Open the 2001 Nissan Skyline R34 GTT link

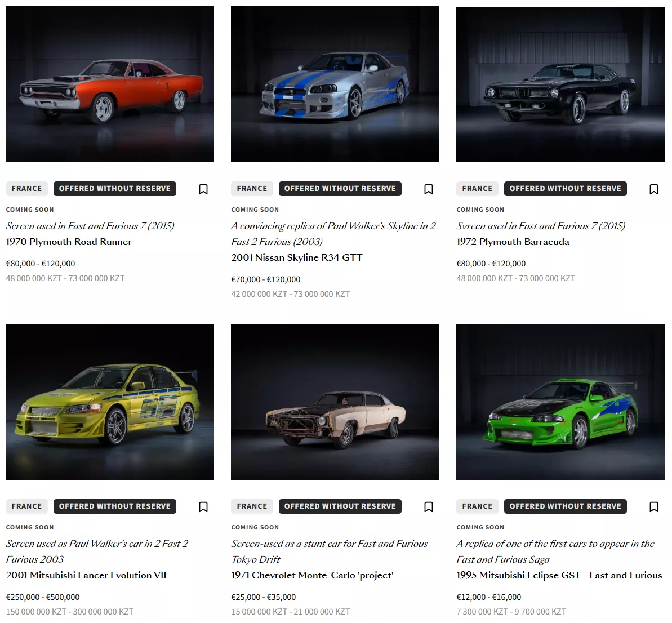pos(297,257)
